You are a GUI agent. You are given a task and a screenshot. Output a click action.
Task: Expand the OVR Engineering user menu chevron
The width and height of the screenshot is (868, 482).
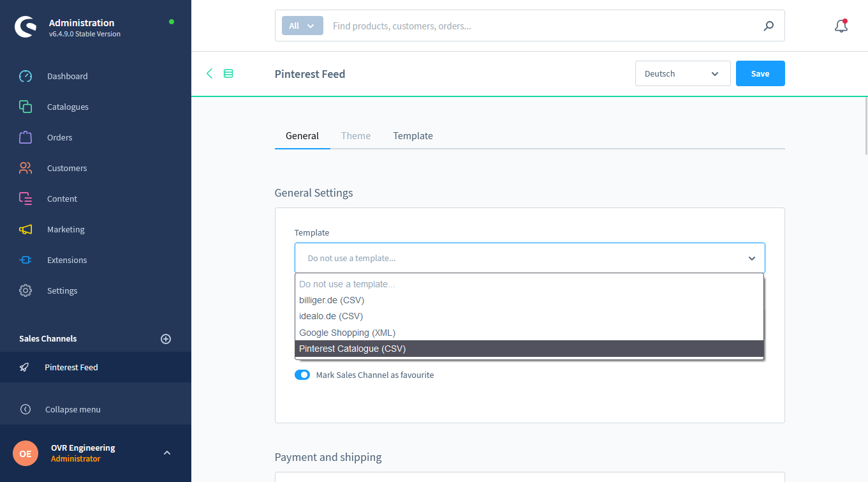click(x=167, y=453)
